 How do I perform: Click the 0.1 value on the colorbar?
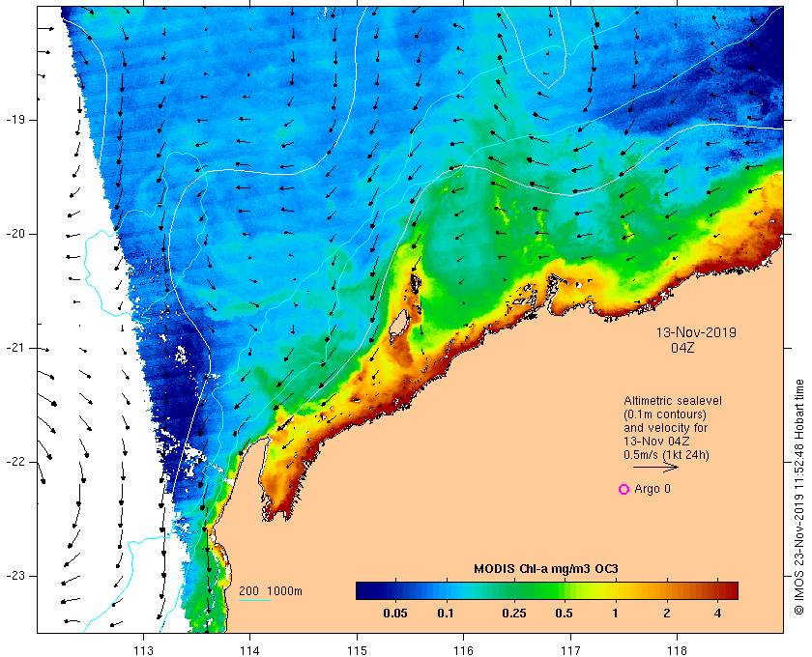click(446, 614)
